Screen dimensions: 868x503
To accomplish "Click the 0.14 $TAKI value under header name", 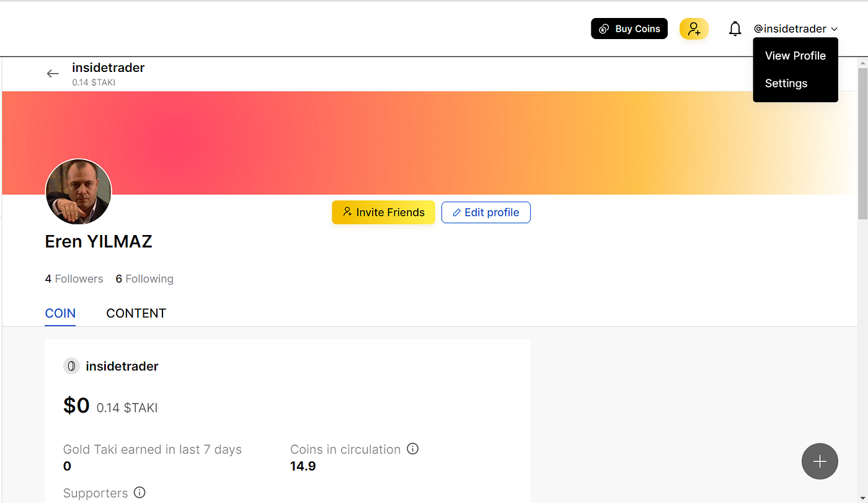I will pos(94,82).
